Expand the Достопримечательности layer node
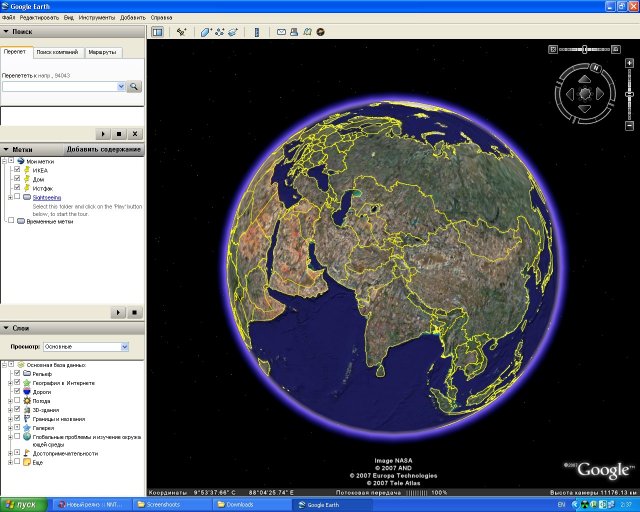 coord(10,454)
